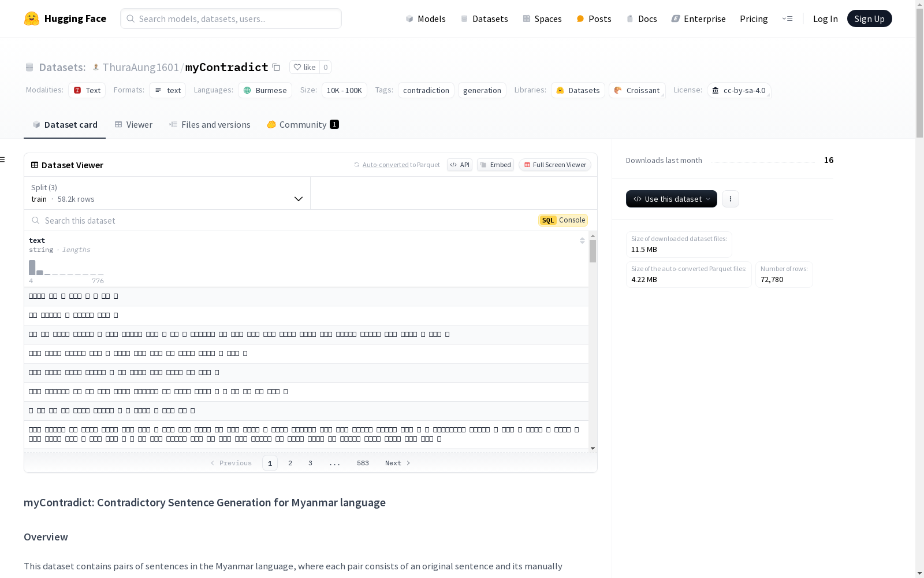Click the Downloads last month count 16

pyautogui.click(x=829, y=160)
